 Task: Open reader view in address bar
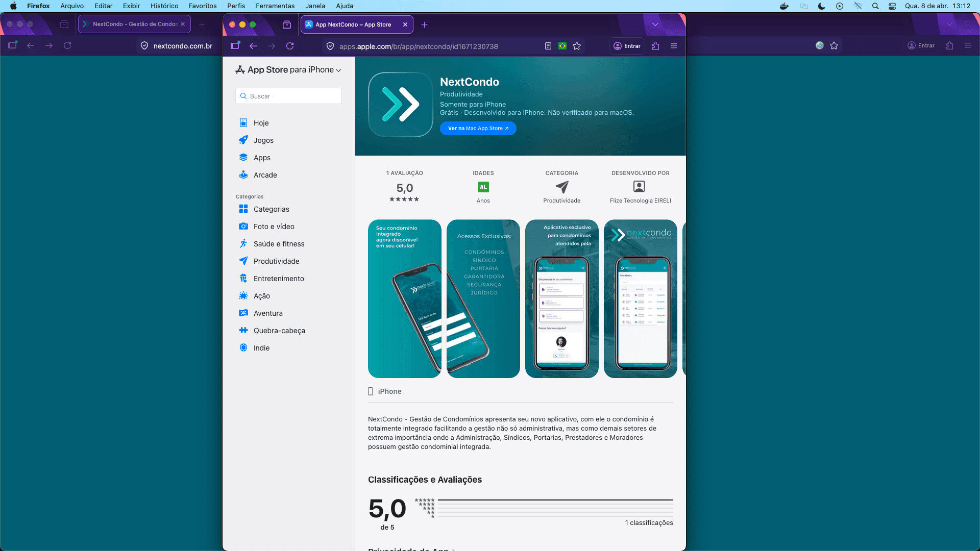coord(548,46)
